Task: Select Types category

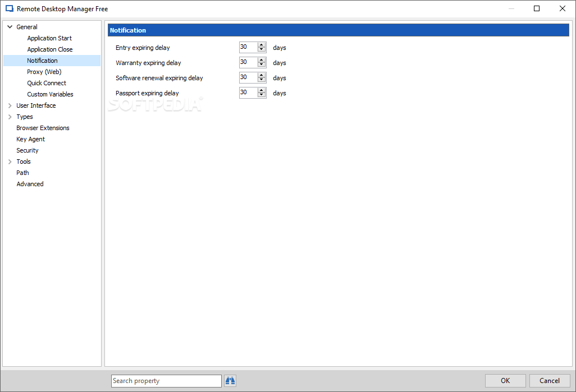Action: tap(25, 117)
